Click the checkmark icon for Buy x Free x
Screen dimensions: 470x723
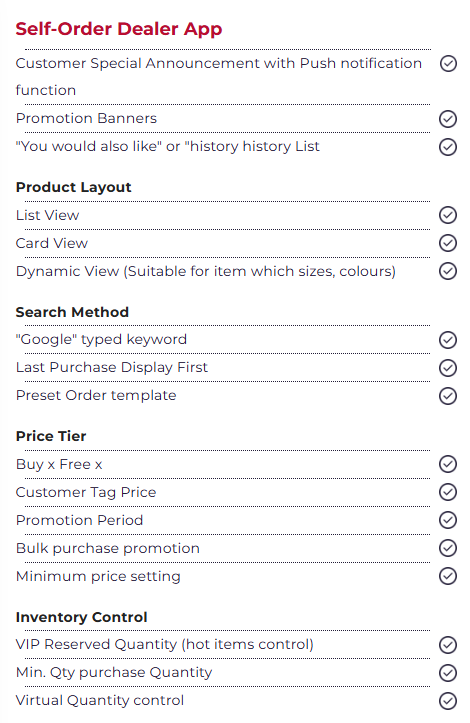tap(447, 464)
